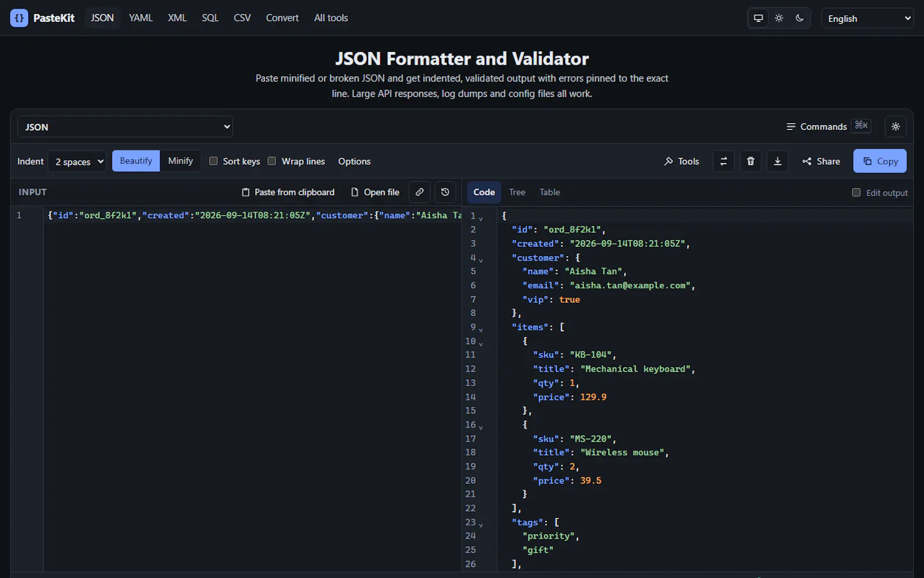This screenshot has width=924, height=578.
Task: Click into the input editor line 1
Action: [254, 215]
